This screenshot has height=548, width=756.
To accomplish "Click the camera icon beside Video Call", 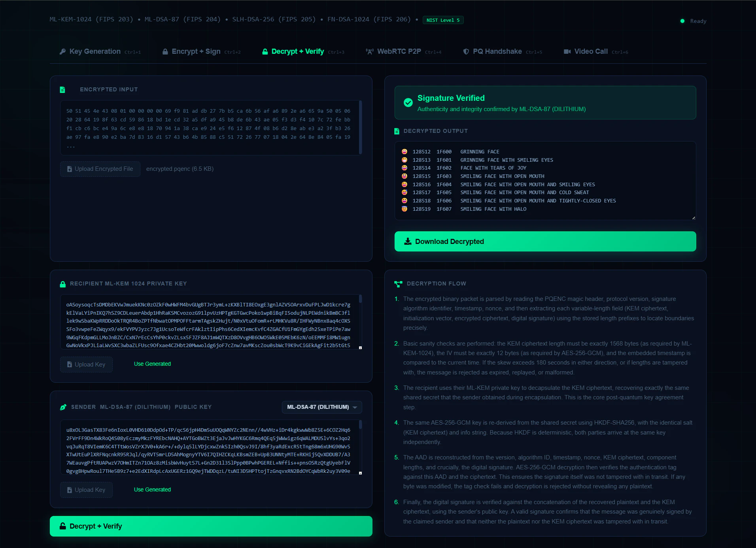I will [x=567, y=51].
